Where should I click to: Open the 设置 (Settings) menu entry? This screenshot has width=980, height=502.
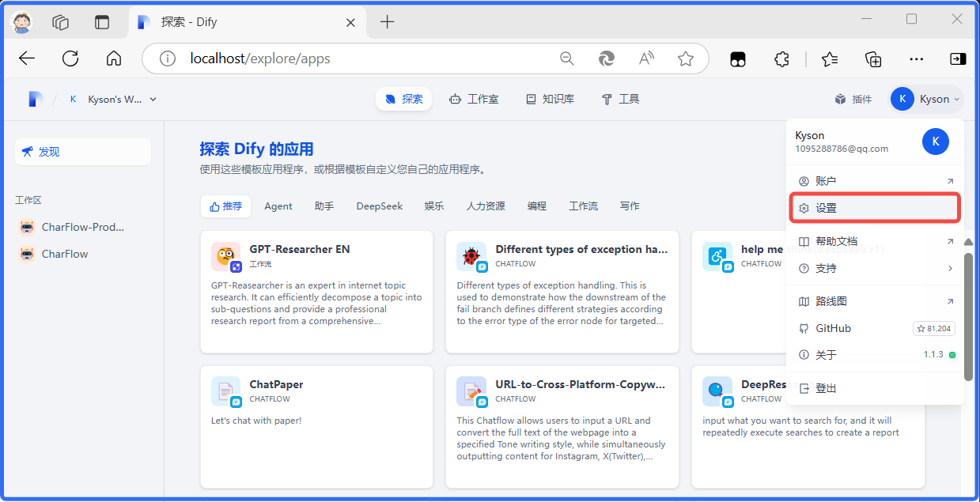(x=875, y=208)
